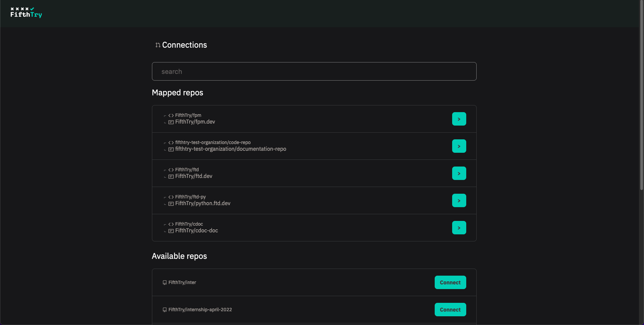Open the FifthTry/fpm mapping with arrow button
The height and width of the screenshot is (325, 644).
pos(459,119)
